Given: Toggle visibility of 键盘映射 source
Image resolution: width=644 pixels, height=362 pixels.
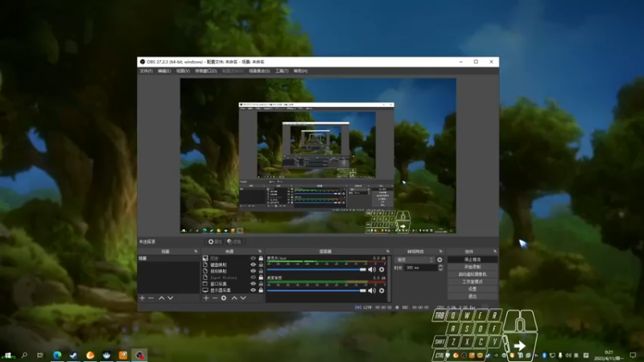Looking at the screenshot, I should (253, 265).
